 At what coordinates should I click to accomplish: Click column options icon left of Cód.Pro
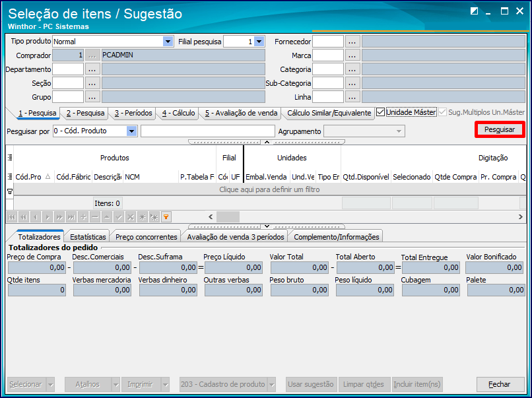pyautogui.click(x=10, y=177)
